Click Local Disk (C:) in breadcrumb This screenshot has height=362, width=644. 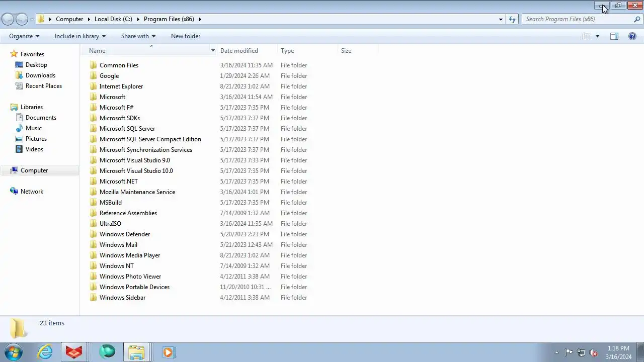click(113, 19)
